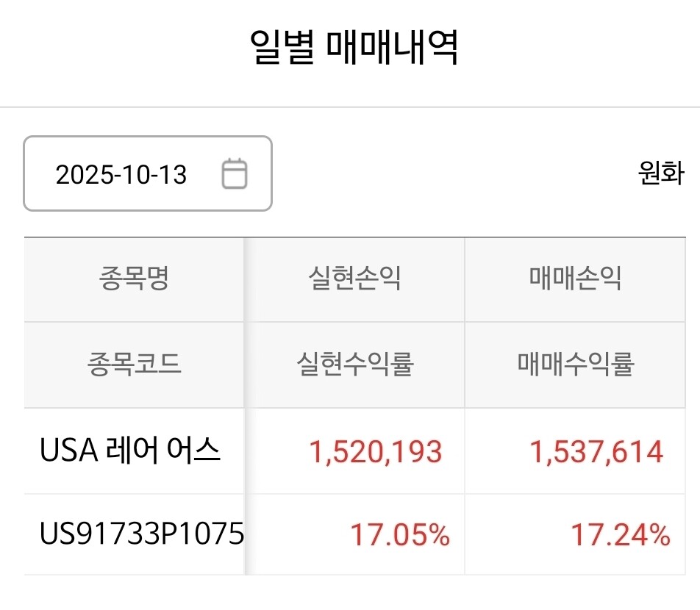Open the USA 레어 어스 stock row
This screenshot has width=700, height=610.
130,451
